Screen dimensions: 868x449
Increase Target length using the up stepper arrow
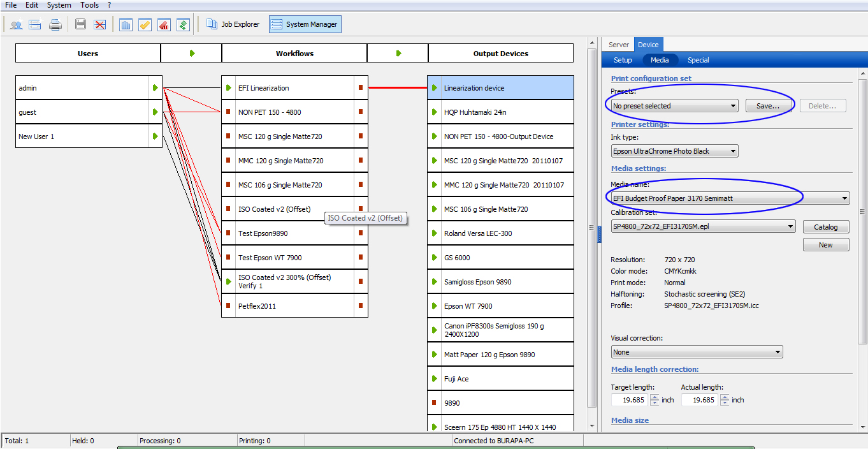tap(655, 397)
